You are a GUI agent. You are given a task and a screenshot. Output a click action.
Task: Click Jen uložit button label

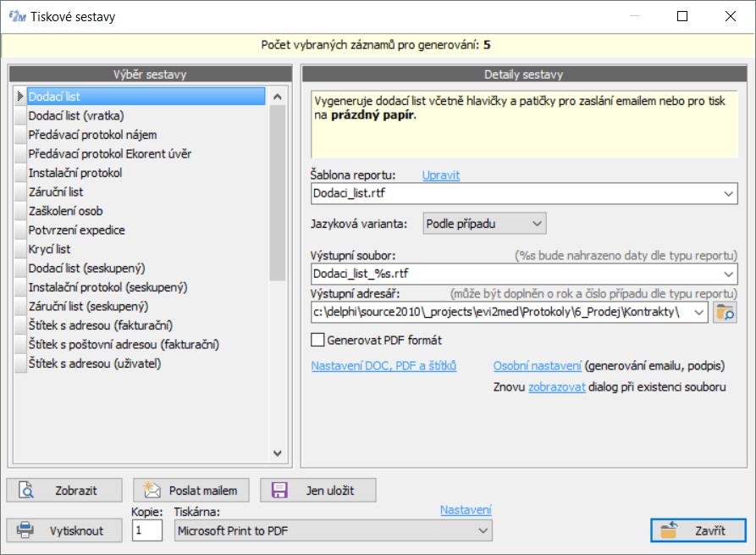click(330, 491)
